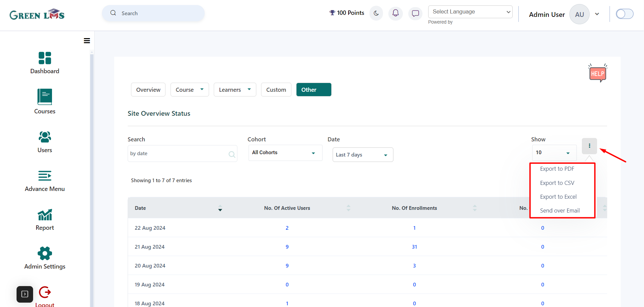Select the Custom tab

coord(276,89)
